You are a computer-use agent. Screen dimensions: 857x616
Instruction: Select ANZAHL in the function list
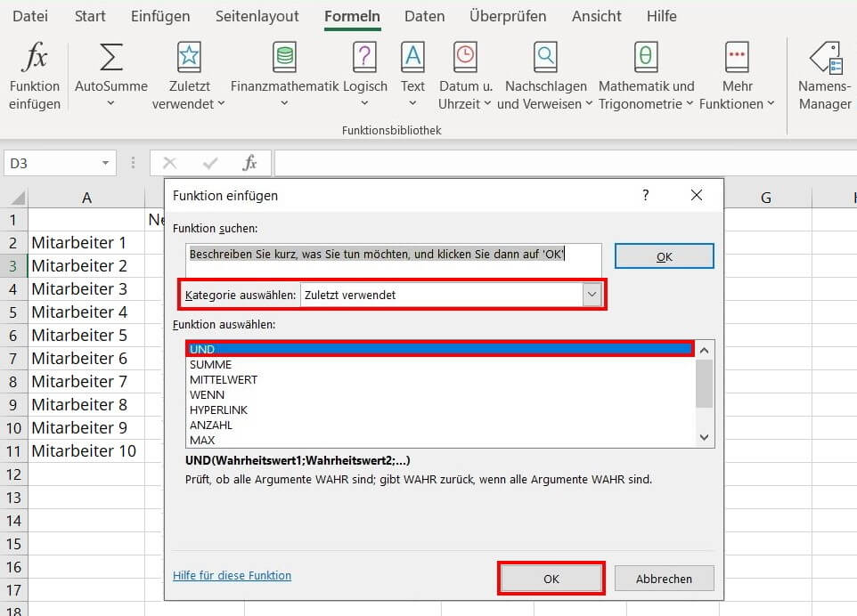click(x=440, y=425)
